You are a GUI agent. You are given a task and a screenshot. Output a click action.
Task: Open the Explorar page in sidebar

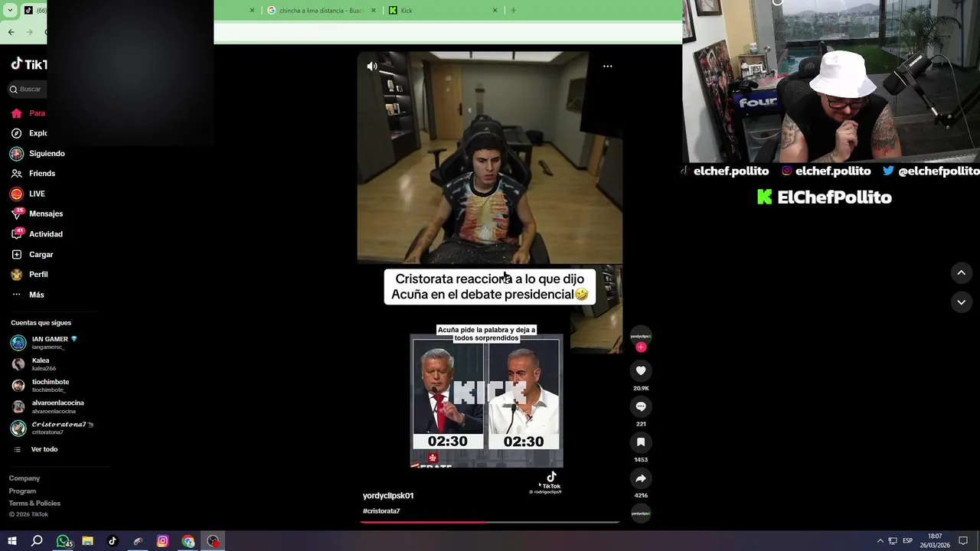(x=28, y=133)
